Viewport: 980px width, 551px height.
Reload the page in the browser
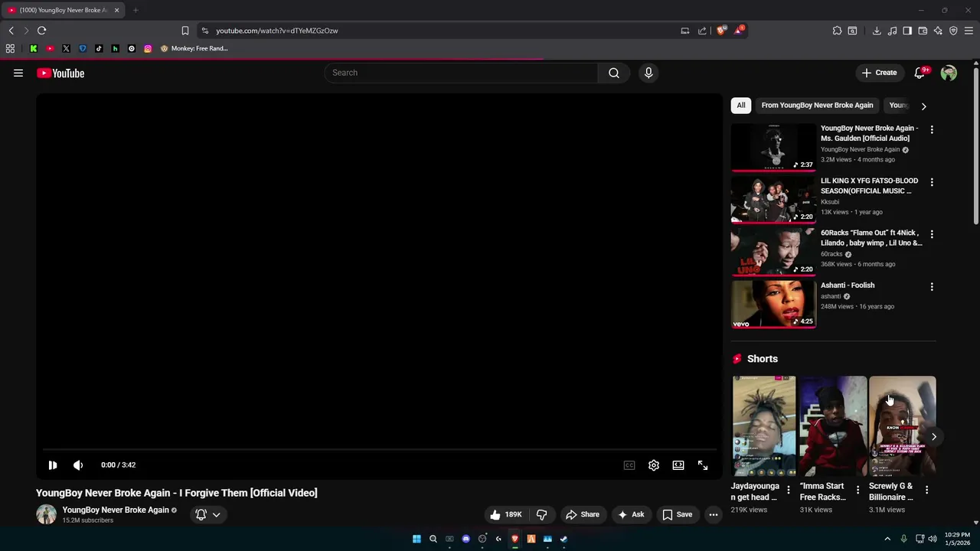click(x=41, y=31)
